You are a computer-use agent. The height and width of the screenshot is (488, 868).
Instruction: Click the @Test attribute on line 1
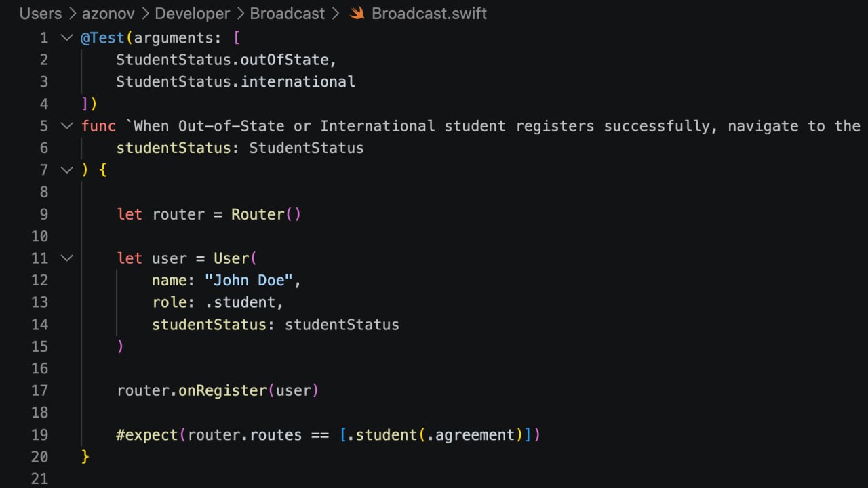tap(103, 38)
